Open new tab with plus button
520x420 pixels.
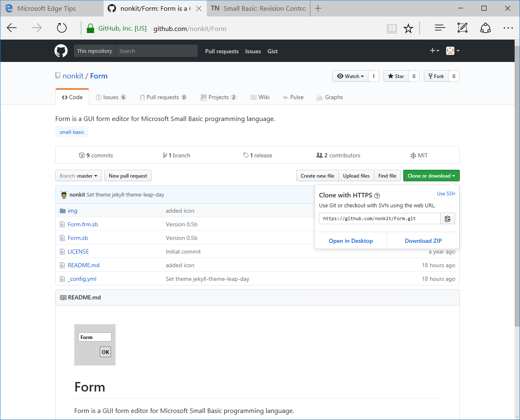pos(318,8)
